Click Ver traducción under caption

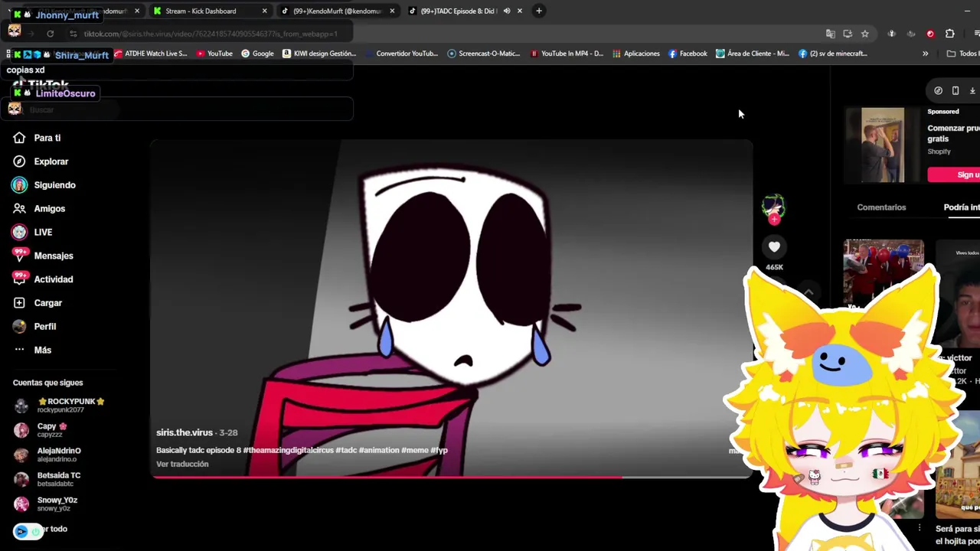(182, 464)
